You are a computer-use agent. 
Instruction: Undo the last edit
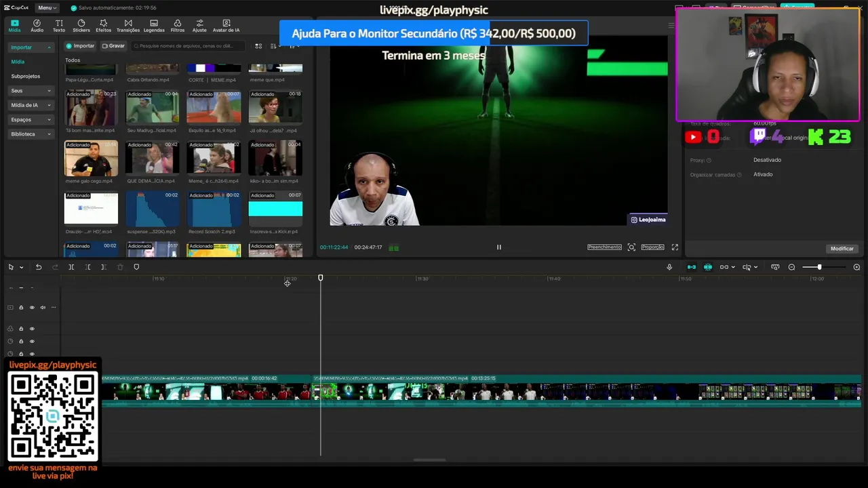[39, 267]
